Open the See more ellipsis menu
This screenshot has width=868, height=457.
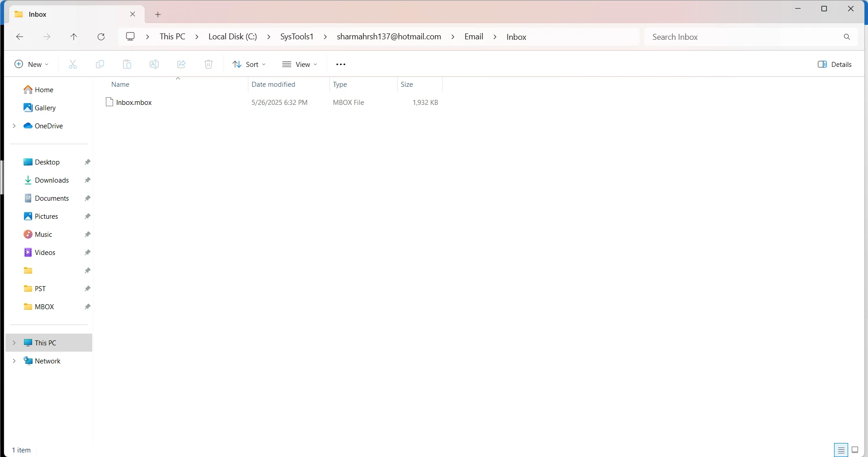click(341, 64)
